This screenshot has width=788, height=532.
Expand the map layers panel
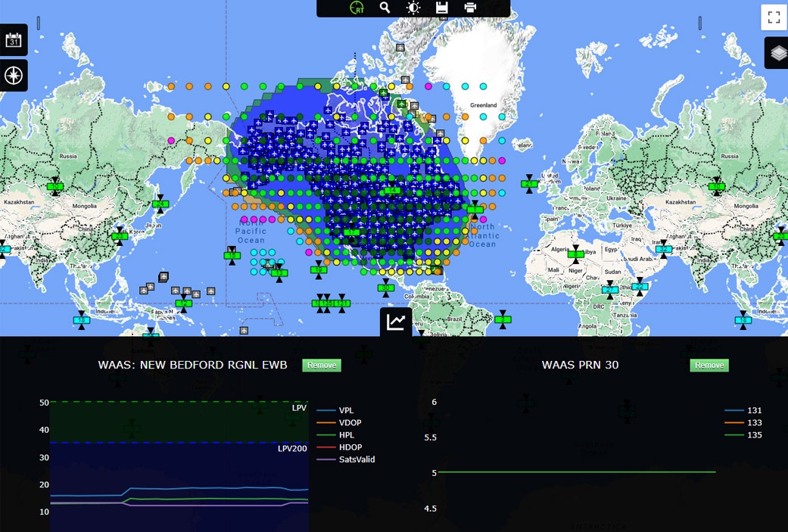[777, 53]
